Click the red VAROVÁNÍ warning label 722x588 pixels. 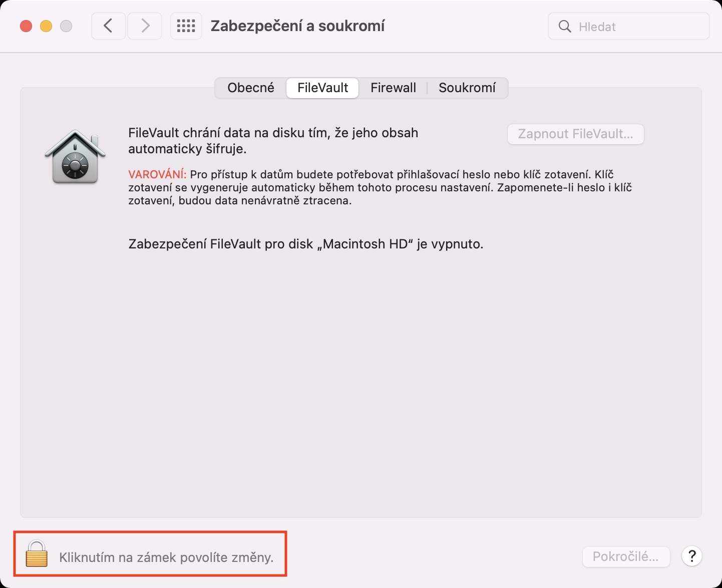click(157, 174)
